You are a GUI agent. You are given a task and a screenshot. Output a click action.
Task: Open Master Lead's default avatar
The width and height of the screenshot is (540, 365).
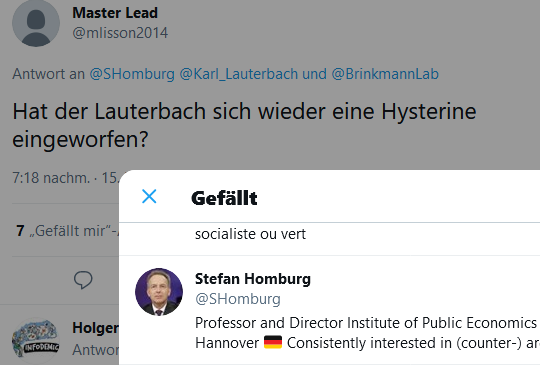(x=36, y=23)
